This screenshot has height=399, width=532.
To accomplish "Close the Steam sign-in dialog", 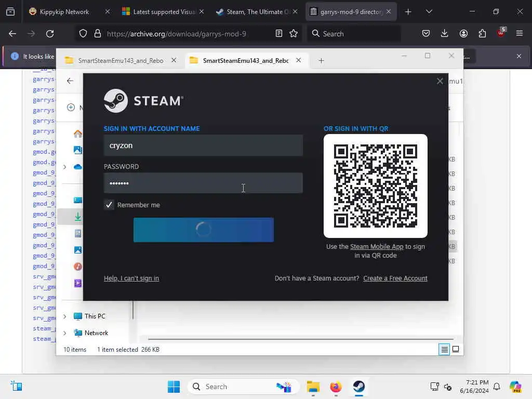I will tap(440, 81).
